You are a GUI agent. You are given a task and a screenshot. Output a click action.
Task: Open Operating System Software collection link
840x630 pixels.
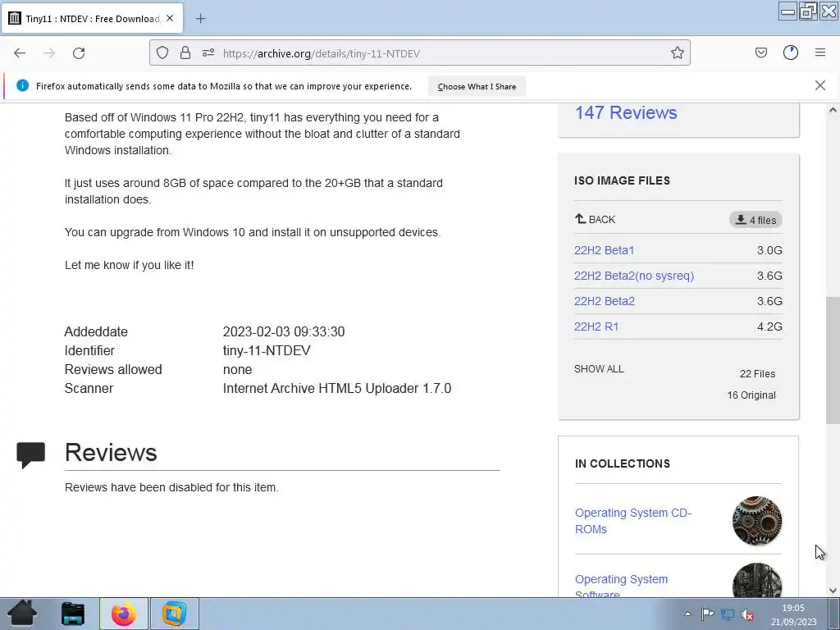(x=622, y=587)
